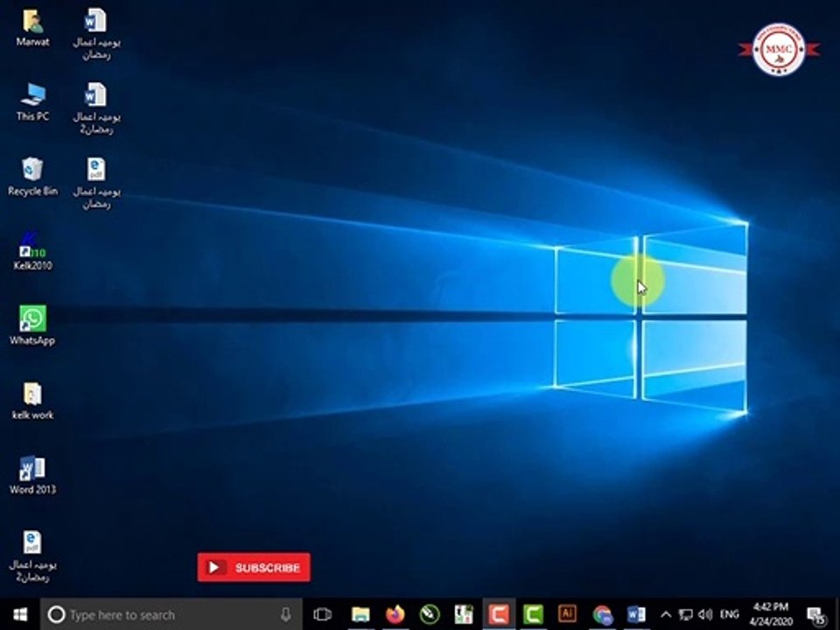Open the Action Center notifications icon

(817, 615)
